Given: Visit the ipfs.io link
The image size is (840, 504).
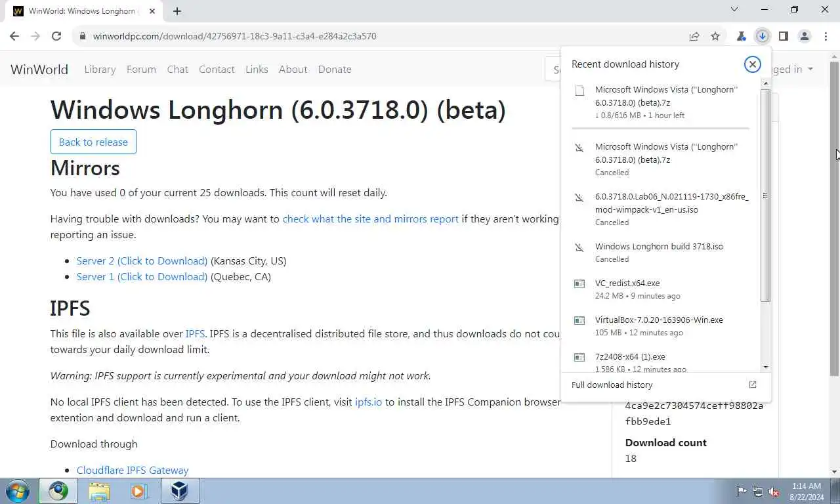Looking at the screenshot, I should [368, 402].
